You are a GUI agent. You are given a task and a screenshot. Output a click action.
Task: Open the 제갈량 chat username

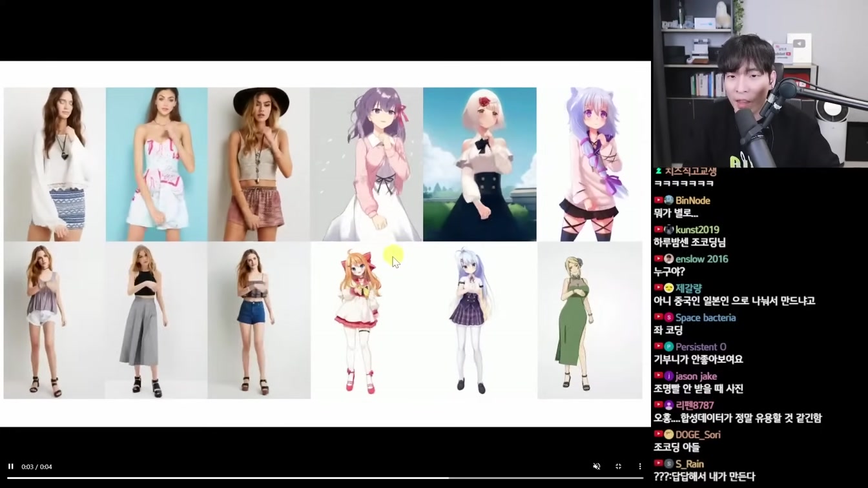pos(688,289)
